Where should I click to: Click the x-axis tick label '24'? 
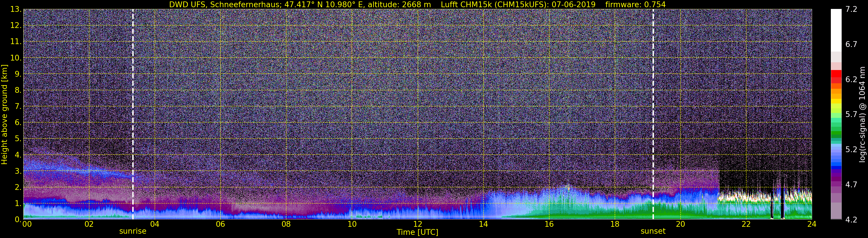[812, 224]
